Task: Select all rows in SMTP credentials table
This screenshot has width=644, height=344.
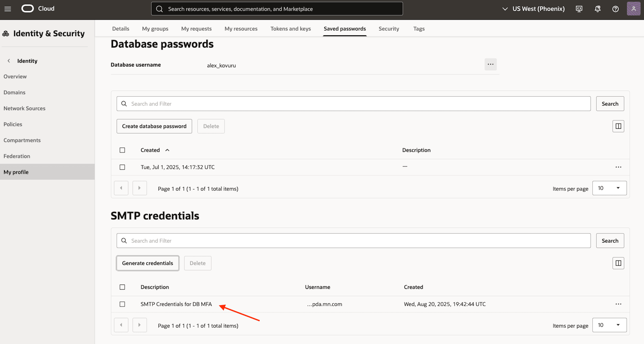Action: 122,287
